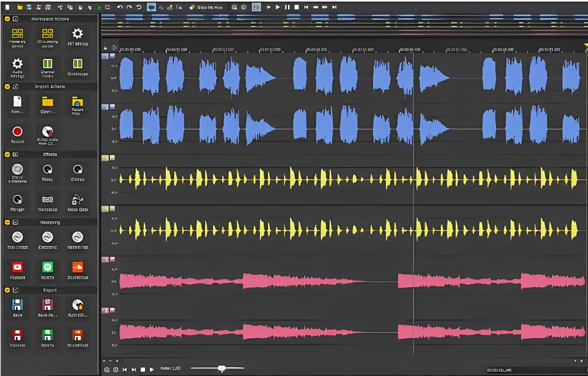
Task: Click the white new file icon in import panel
Action: (x=17, y=101)
